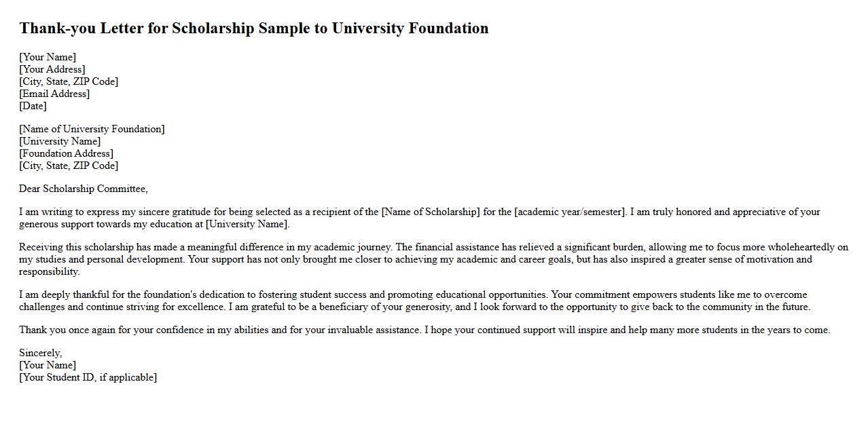Click the [Name of Scholarship] placeholder in the first paragraph

tap(431, 212)
